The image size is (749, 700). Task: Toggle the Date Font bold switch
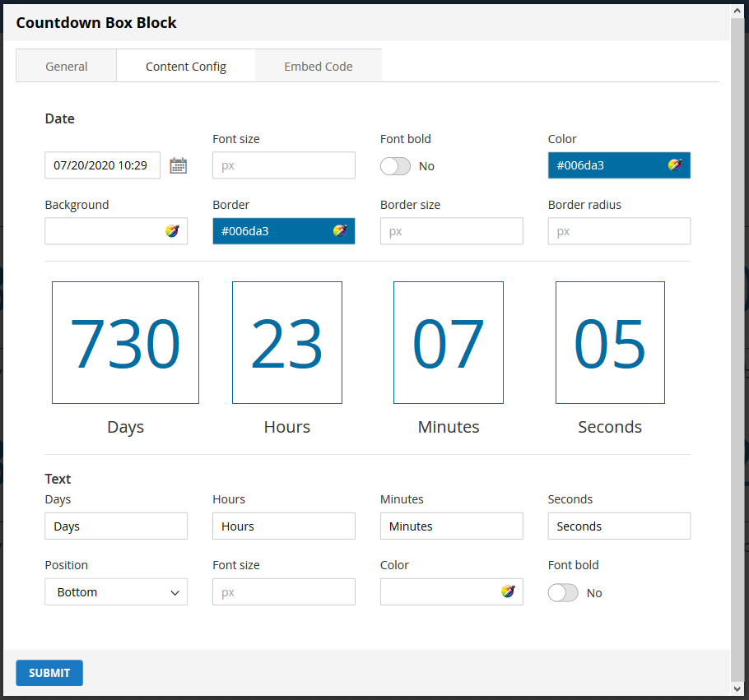click(395, 166)
